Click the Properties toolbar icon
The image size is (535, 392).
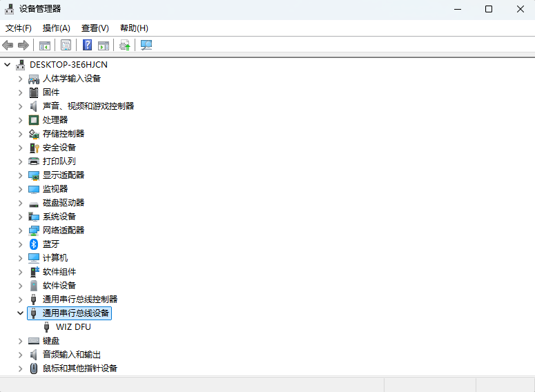click(66, 46)
